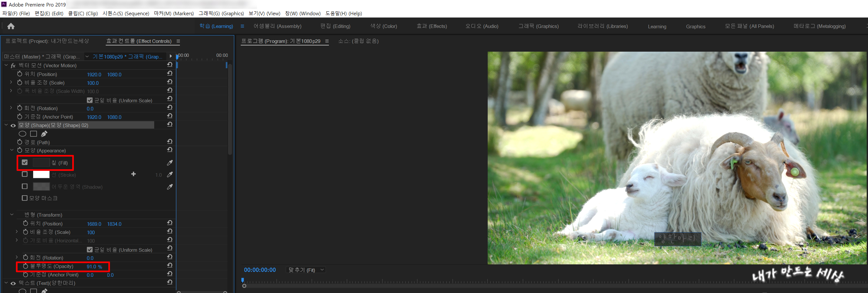Pick Stroke color with eyedropper

170,174
